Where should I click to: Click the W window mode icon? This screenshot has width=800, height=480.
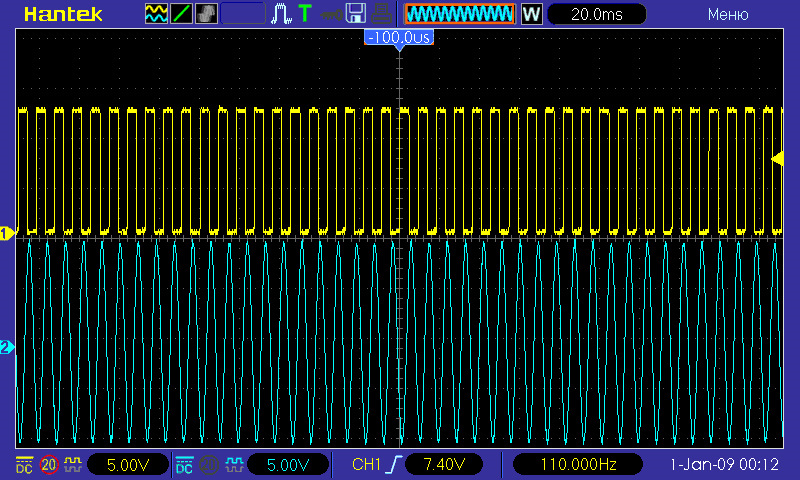[531, 14]
